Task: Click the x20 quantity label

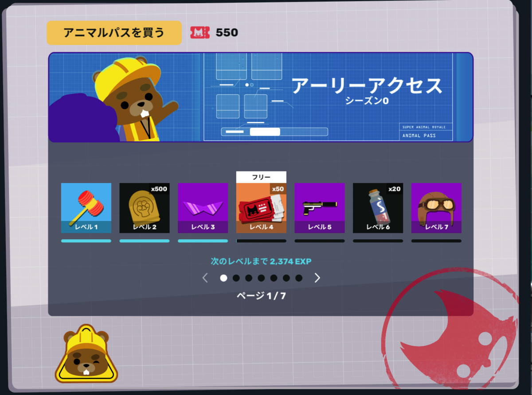Action: pos(394,189)
